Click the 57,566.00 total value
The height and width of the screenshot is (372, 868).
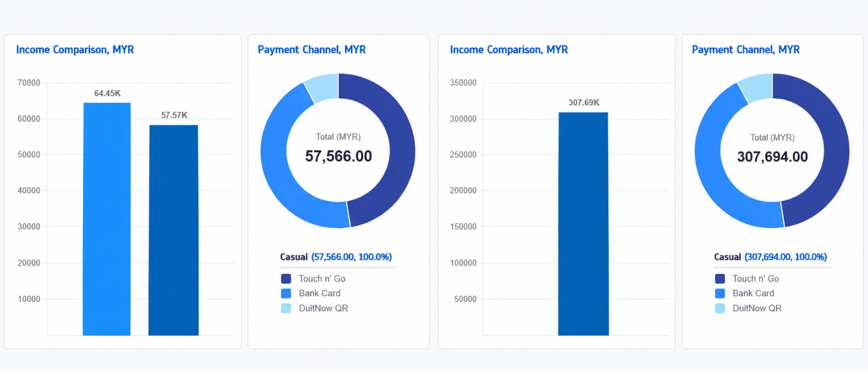click(x=338, y=157)
